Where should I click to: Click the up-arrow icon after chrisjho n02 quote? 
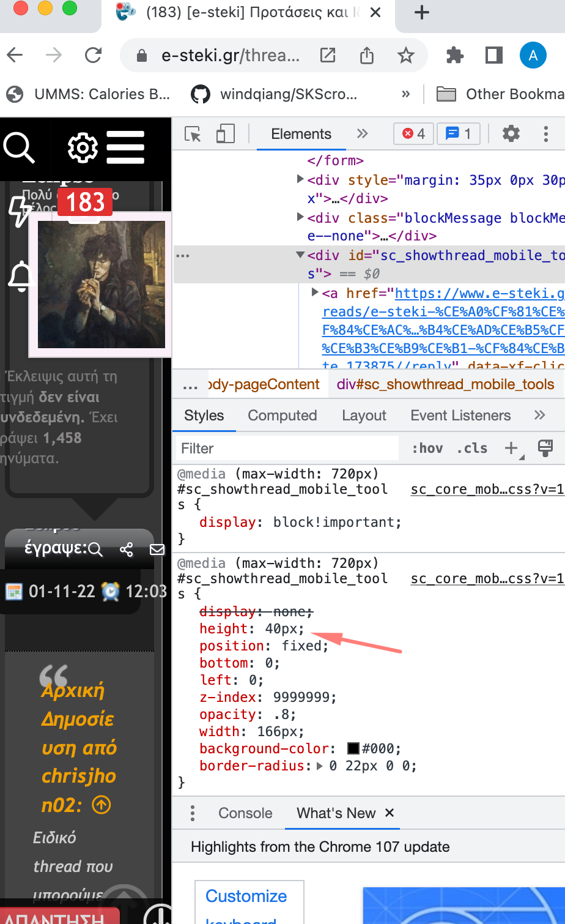(102, 804)
